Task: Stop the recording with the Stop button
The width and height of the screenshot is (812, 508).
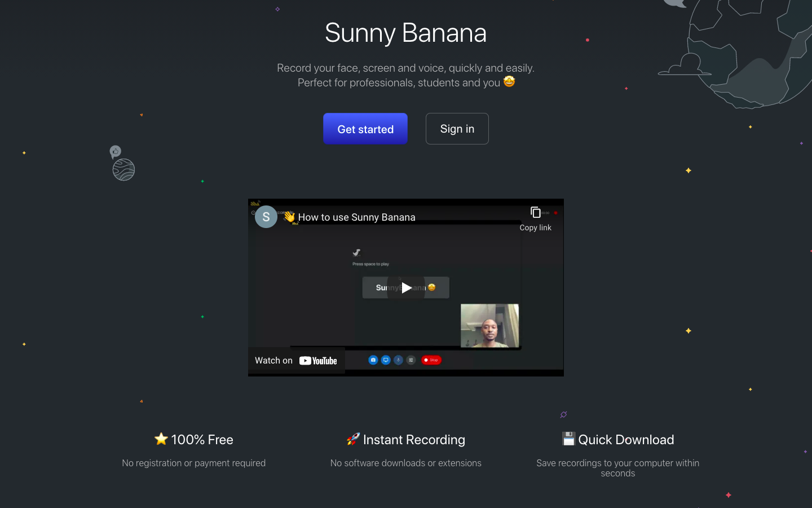Action: (431, 360)
